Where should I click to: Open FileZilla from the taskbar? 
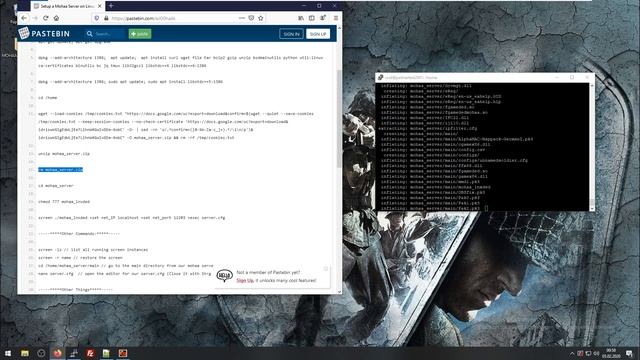pyautogui.click(x=90, y=353)
